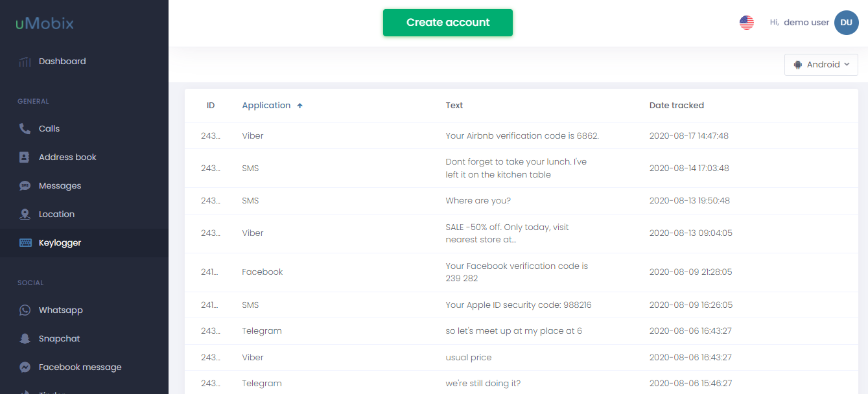Click the Whatsapp icon in sidebar
Image resolution: width=868 pixels, height=394 pixels.
25,310
